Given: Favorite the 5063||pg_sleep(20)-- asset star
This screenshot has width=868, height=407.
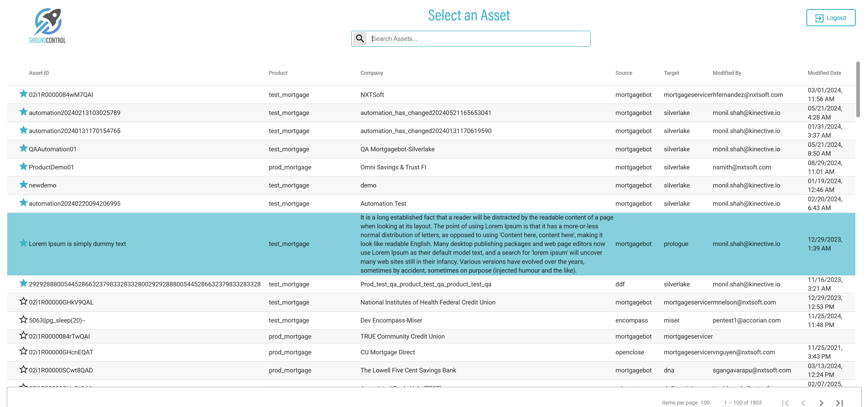Looking at the screenshot, I should click(x=23, y=320).
